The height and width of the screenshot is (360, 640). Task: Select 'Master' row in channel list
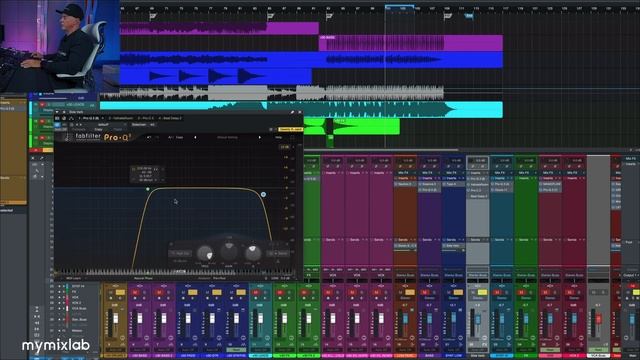77,331
